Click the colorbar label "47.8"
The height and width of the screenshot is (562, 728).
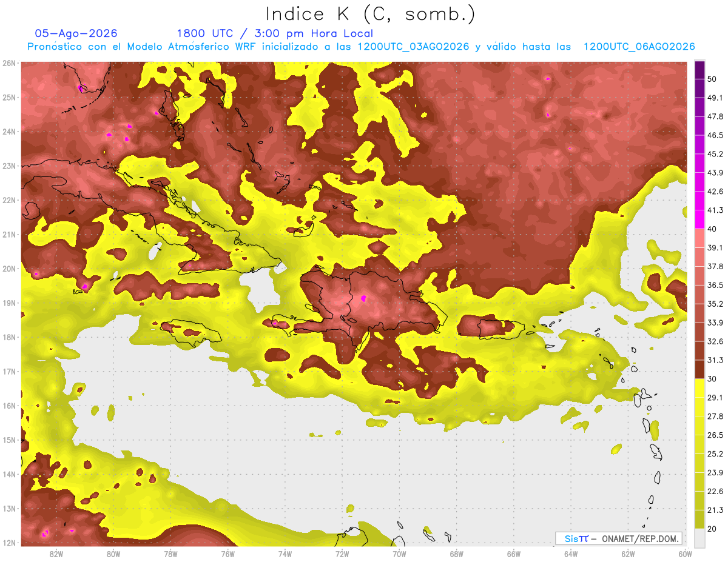pos(715,116)
